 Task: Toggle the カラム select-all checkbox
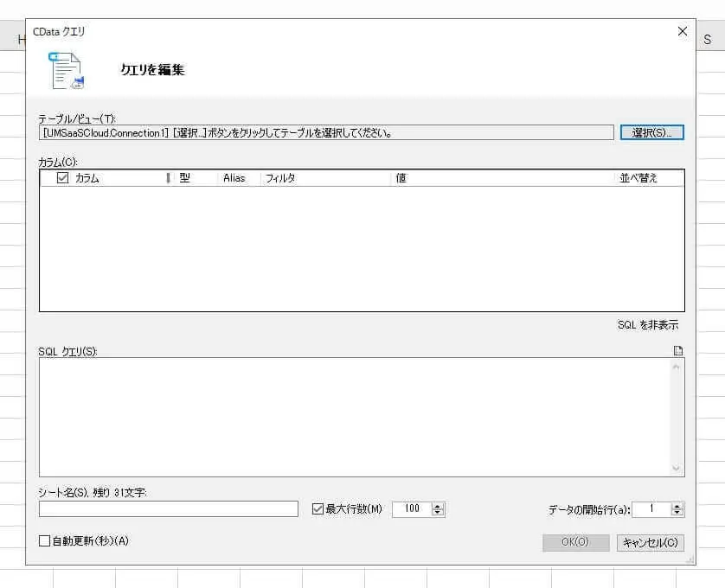click(x=62, y=177)
